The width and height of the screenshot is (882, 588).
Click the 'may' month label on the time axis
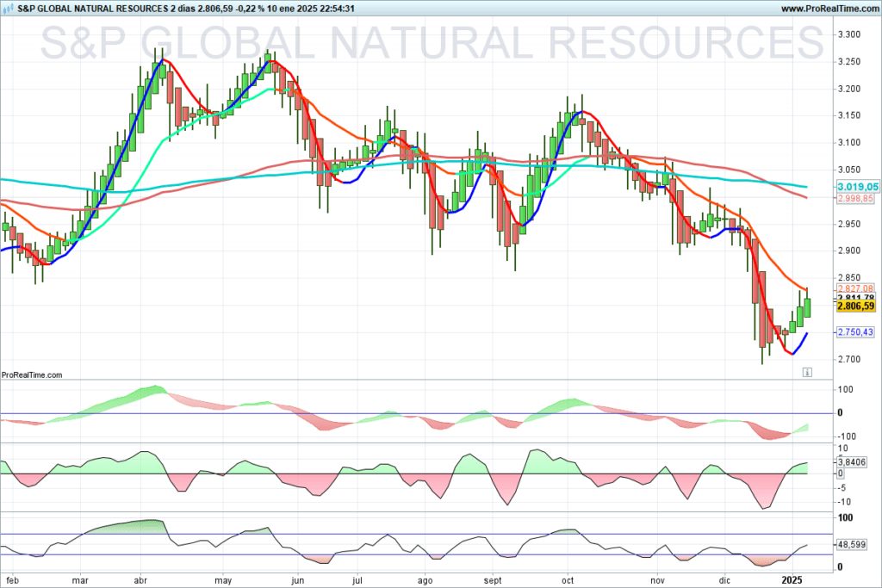223,580
